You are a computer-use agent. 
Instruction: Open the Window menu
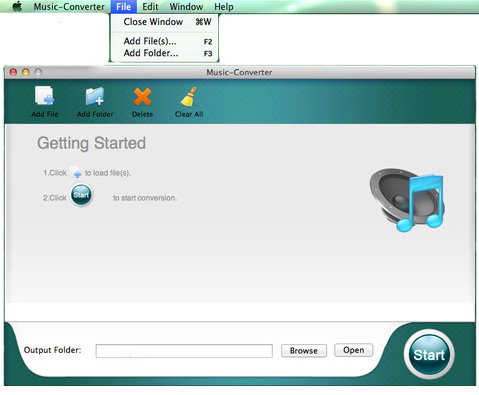[186, 7]
